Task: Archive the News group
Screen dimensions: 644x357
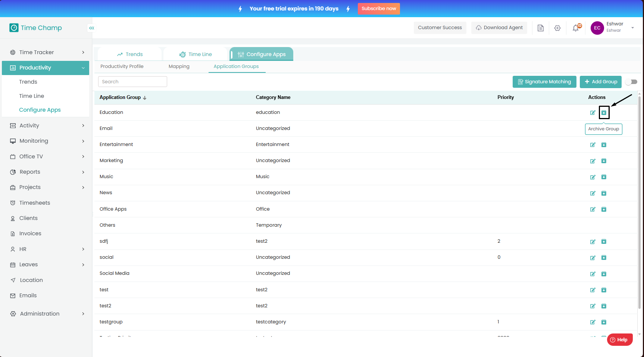Action: (604, 193)
